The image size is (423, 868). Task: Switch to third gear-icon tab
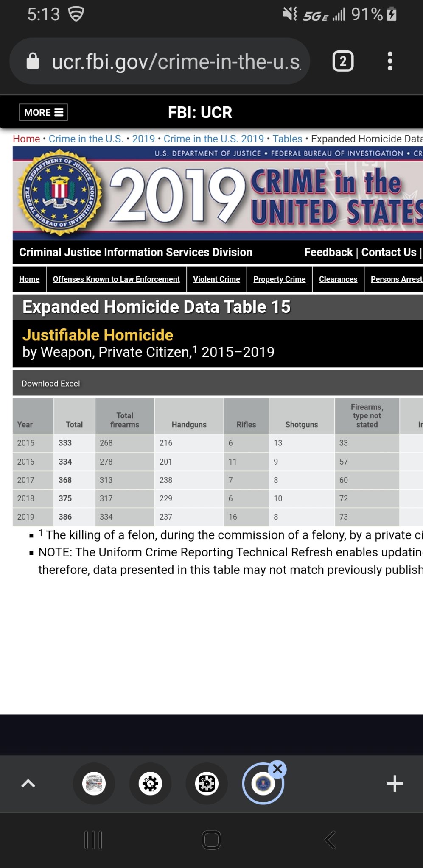pyautogui.click(x=207, y=784)
